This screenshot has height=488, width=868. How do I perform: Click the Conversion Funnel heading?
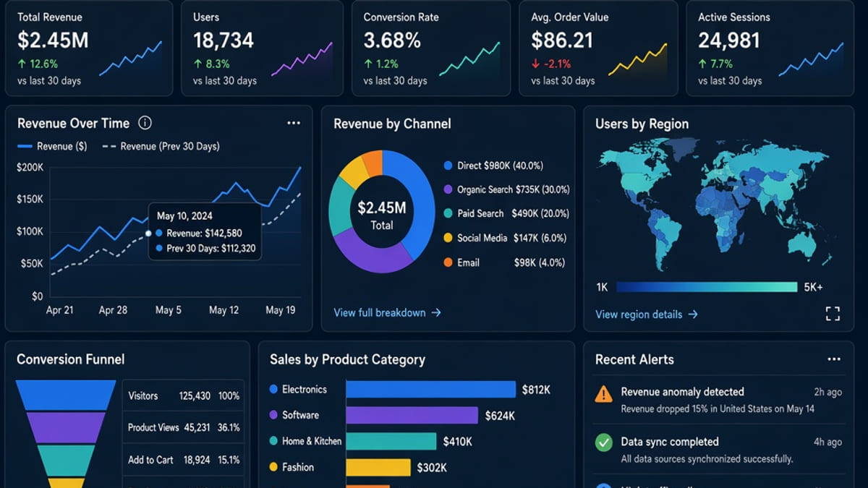71,359
